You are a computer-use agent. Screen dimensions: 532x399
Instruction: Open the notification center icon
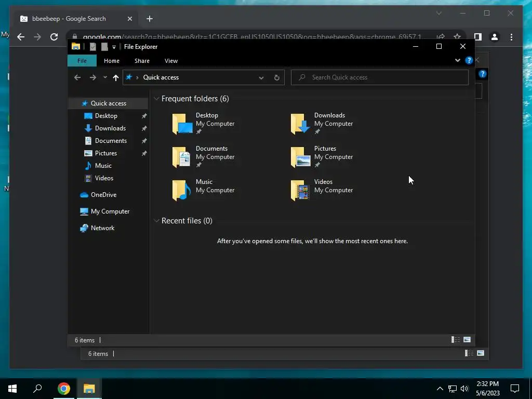point(515,389)
